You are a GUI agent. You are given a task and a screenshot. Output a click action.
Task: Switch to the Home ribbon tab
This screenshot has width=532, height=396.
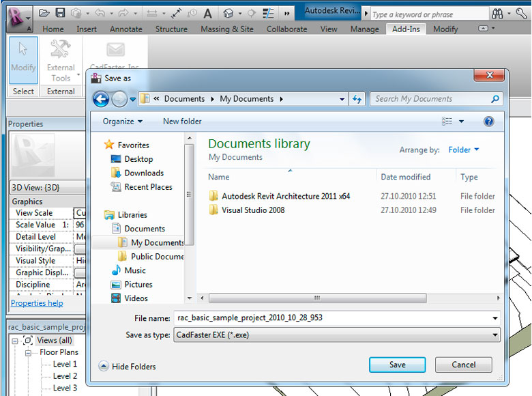53,29
